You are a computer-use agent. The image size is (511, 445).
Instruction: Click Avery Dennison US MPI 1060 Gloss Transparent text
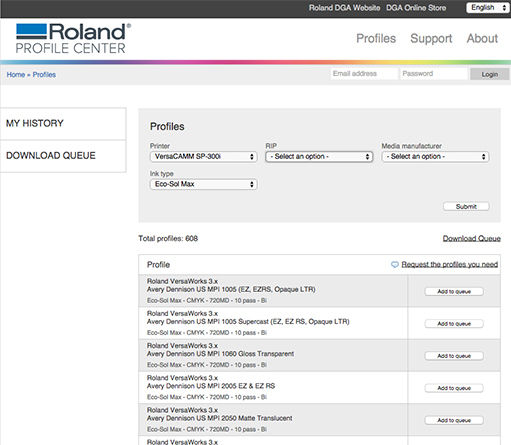point(220,354)
